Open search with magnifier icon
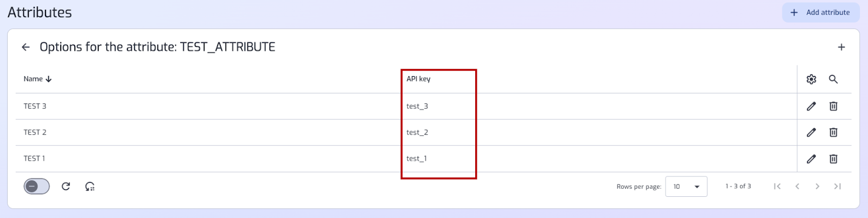This screenshot has height=218, width=868. point(833,79)
